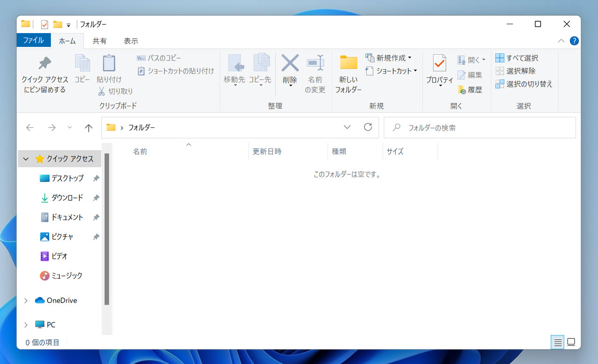Click the コピー icon in clipboard group
The height and width of the screenshot is (364, 598).
pyautogui.click(x=82, y=63)
